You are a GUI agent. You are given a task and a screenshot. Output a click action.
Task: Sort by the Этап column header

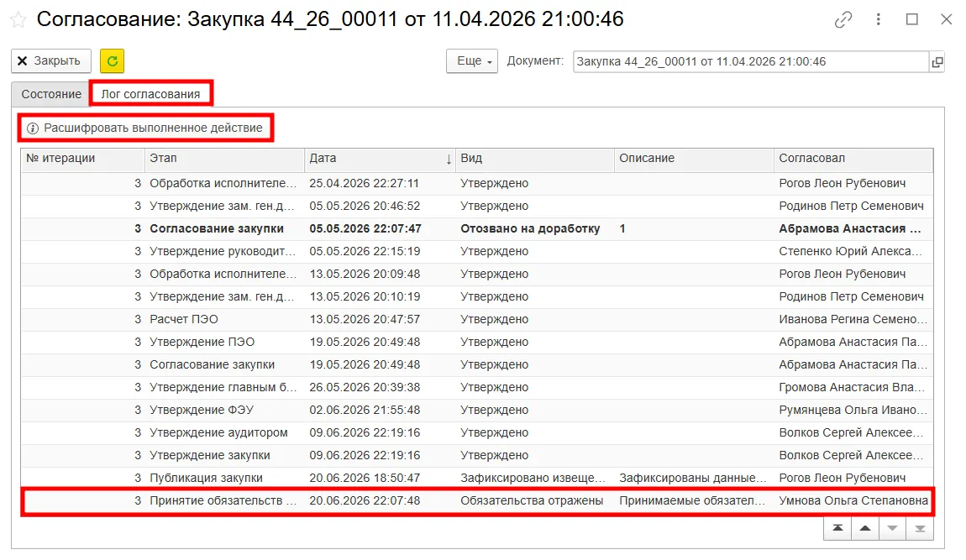point(224,159)
